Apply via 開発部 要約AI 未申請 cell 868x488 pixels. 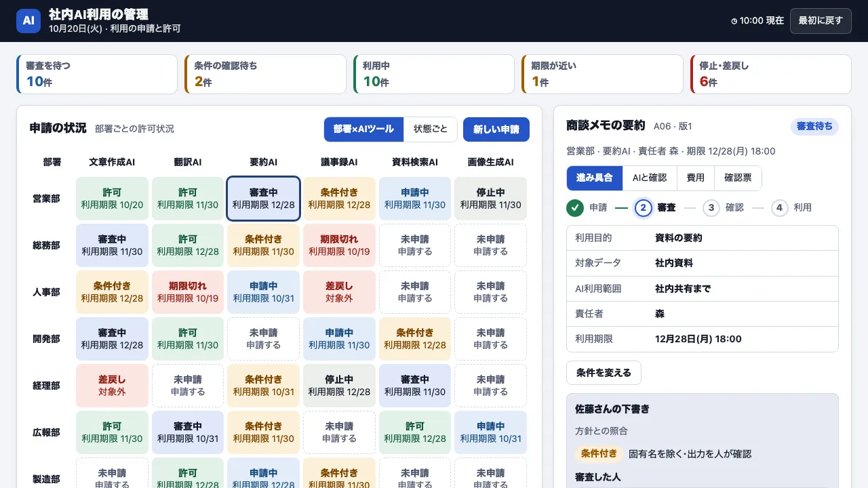tap(264, 339)
